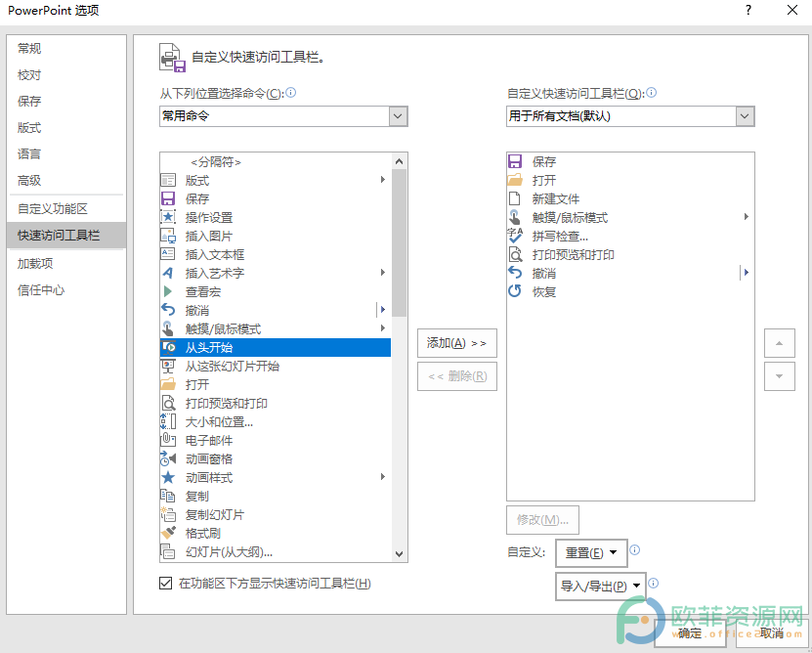Click the << 删除(R) button
This screenshot has width=812, height=653.
tap(457, 376)
